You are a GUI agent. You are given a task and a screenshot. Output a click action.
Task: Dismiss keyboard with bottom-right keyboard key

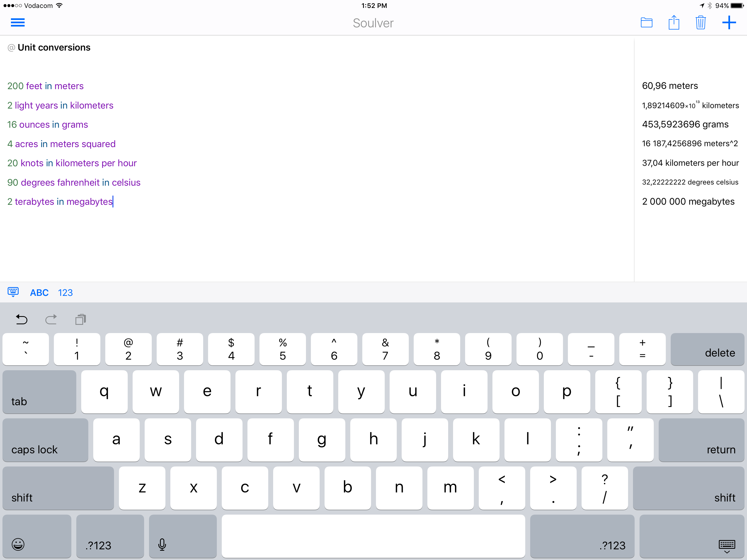[692, 536]
